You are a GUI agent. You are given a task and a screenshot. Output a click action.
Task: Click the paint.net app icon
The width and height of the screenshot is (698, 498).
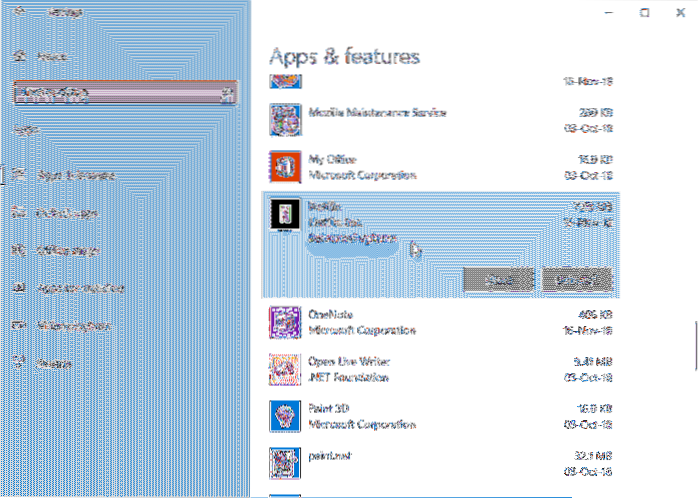click(286, 461)
